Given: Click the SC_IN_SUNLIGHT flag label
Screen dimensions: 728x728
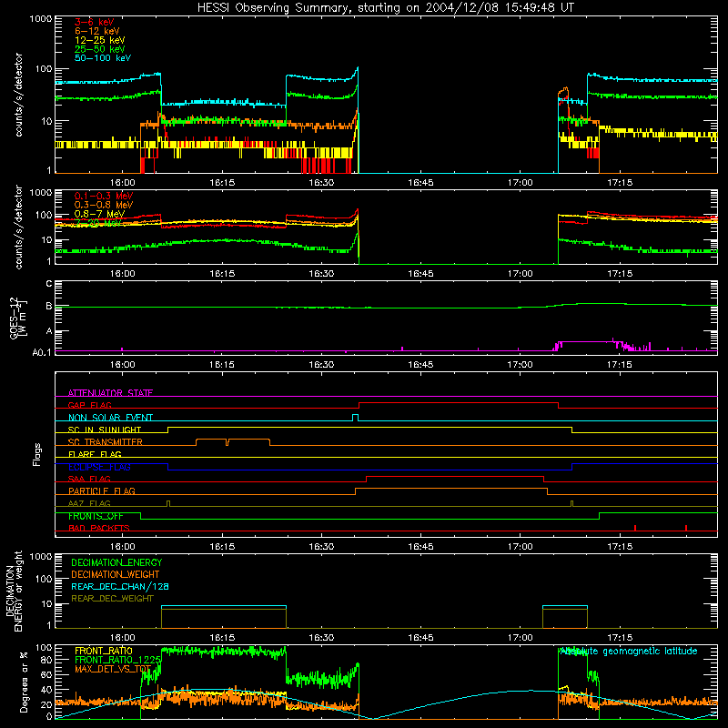Looking at the screenshot, I should (105, 430).
